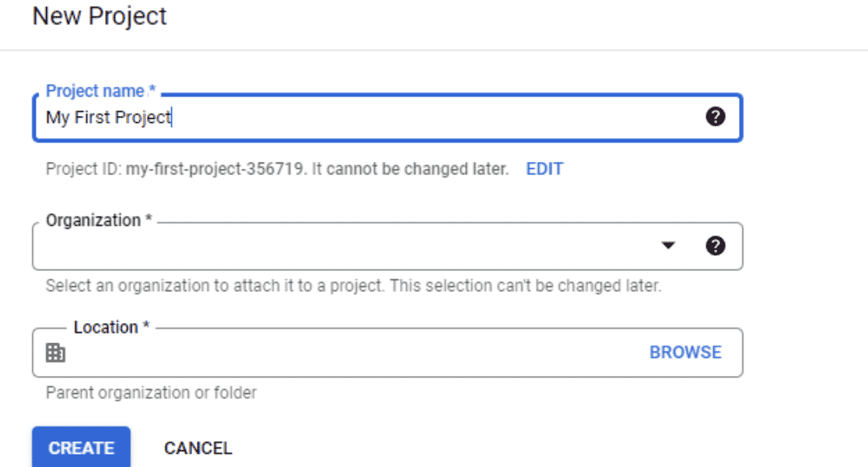Cancel the new project form

(198, 448)
